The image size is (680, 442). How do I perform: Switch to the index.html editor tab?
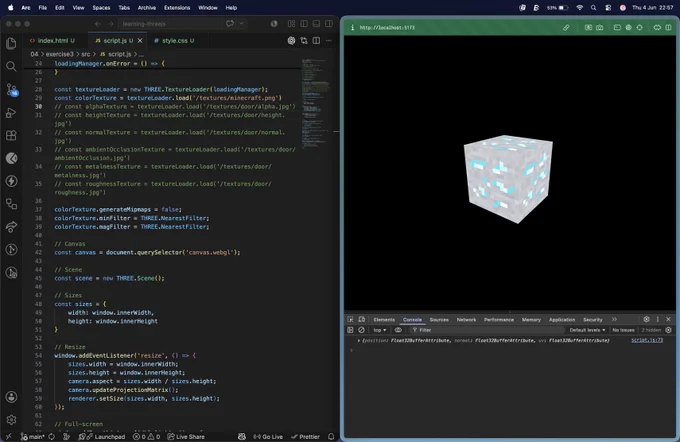click(52, 40)
